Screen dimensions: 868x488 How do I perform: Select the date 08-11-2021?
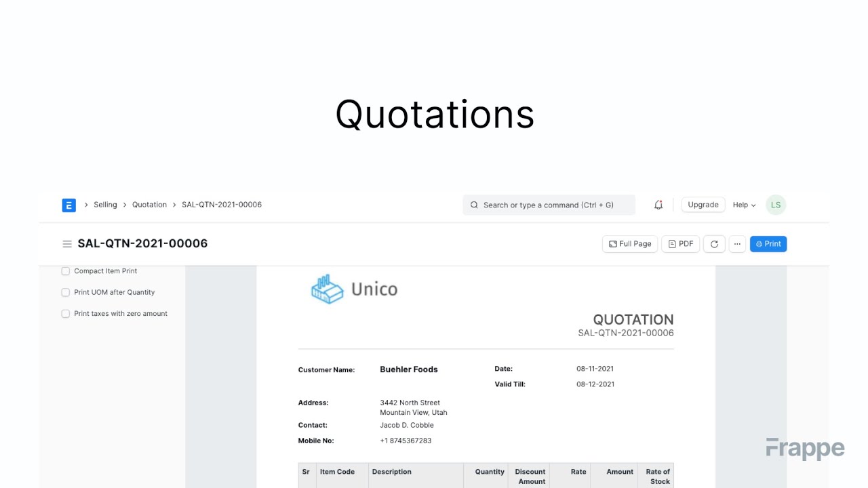[x=595, y=369]
